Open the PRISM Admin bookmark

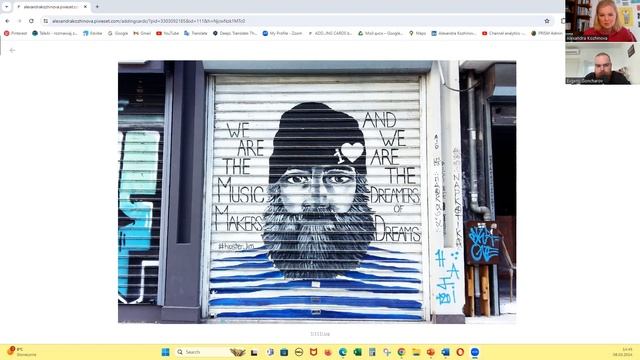point(547,33)
